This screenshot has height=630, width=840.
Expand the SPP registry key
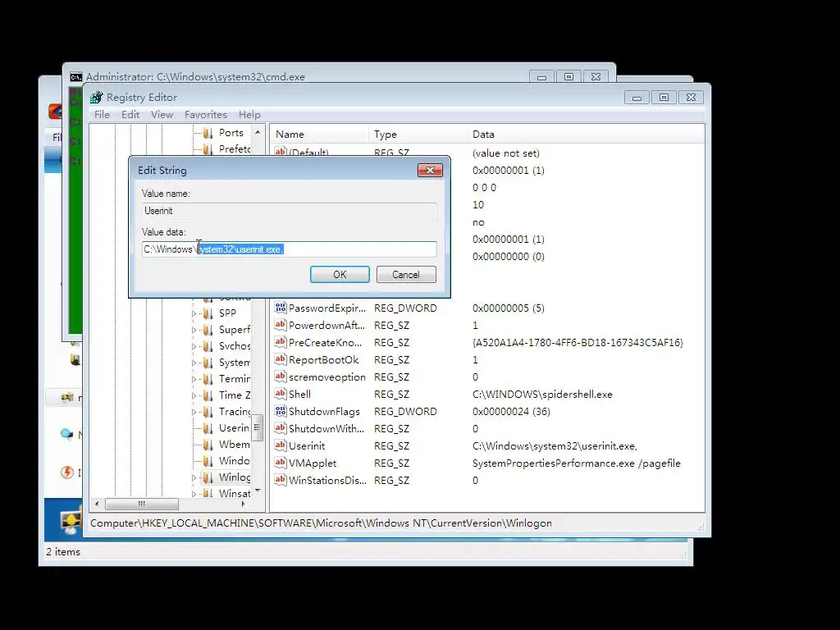coord(194,314)
